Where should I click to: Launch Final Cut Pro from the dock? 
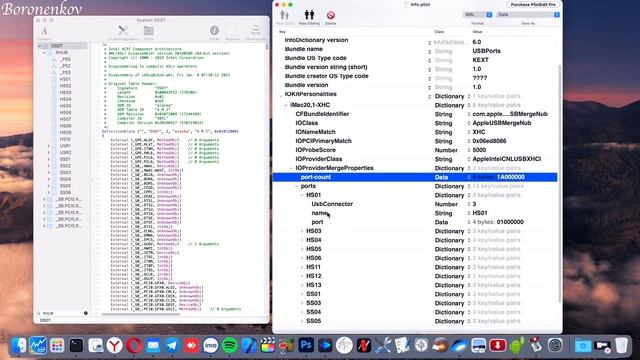(268, 345)
